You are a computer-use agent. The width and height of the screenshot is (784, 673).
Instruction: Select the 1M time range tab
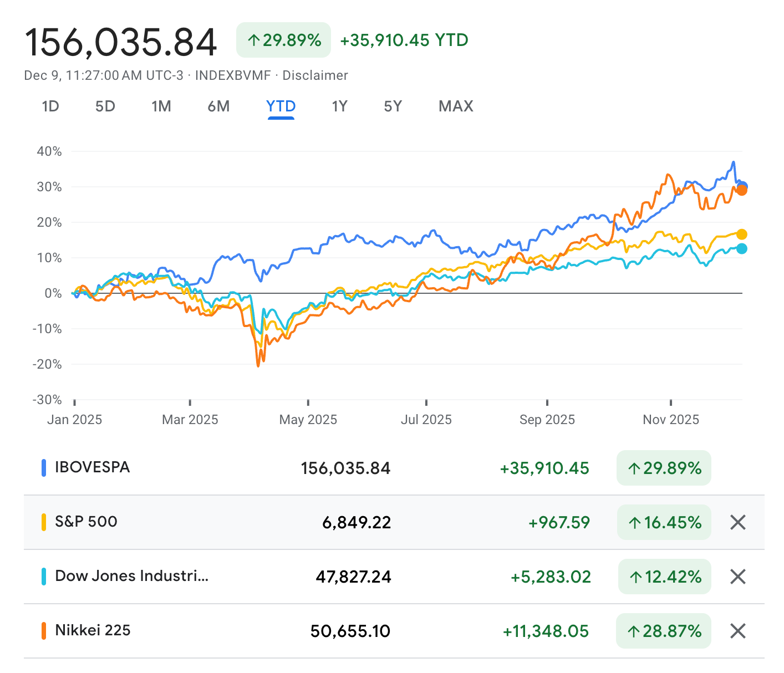coord(161,106)
